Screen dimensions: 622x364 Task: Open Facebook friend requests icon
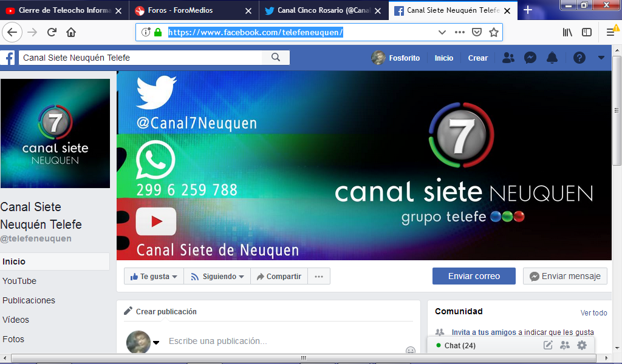[x=508, y=58]
